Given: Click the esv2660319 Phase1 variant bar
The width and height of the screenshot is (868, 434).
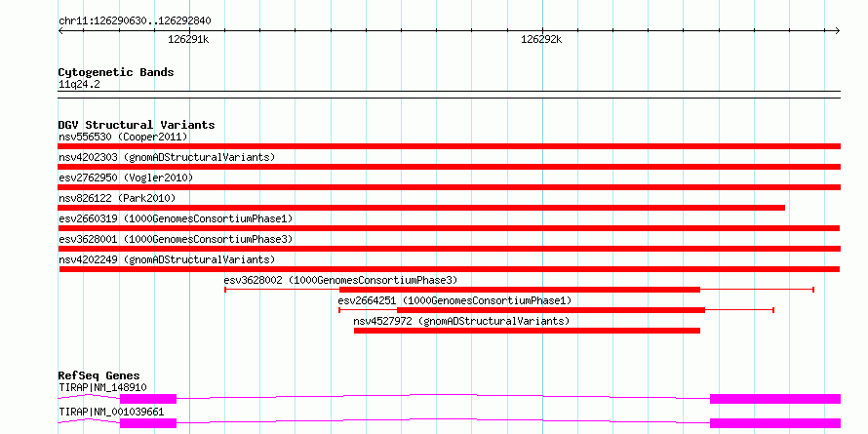Looking at the screenshot, I should click(x=449, y=228).
